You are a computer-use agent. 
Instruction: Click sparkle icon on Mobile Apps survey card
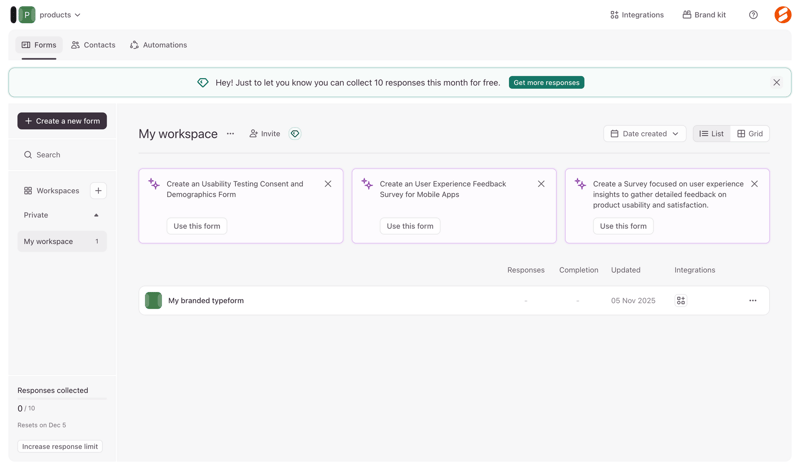click(367, 184)
